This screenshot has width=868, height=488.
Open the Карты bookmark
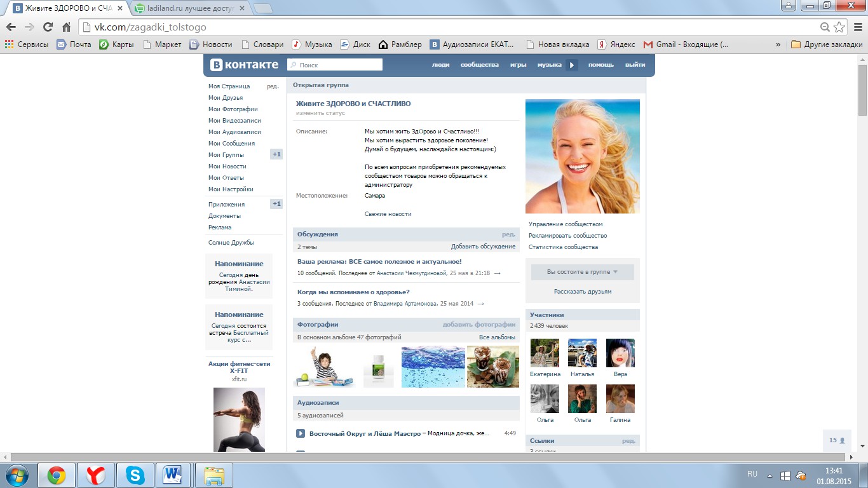click(116, 44)
